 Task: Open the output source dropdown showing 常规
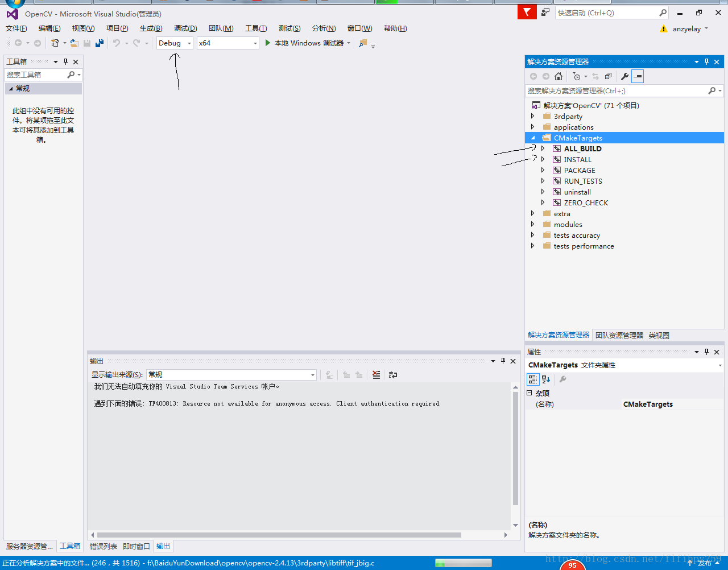tap(231, 374)
